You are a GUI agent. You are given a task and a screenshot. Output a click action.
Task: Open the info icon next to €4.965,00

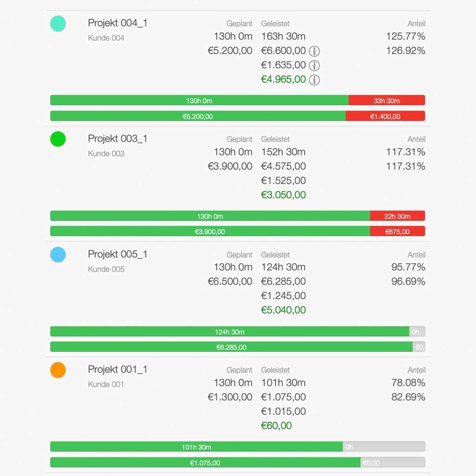[315, 79]
